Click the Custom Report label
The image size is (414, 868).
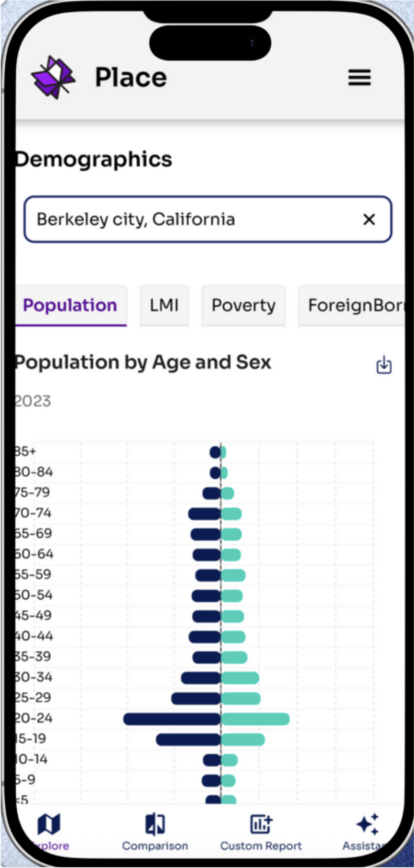click(x=261, y=846)
